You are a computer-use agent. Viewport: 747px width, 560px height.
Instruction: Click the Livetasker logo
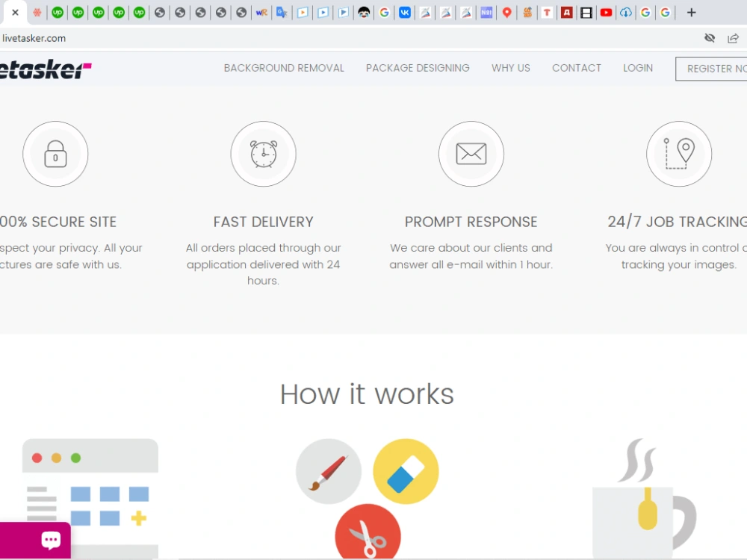tap(44, 69)
